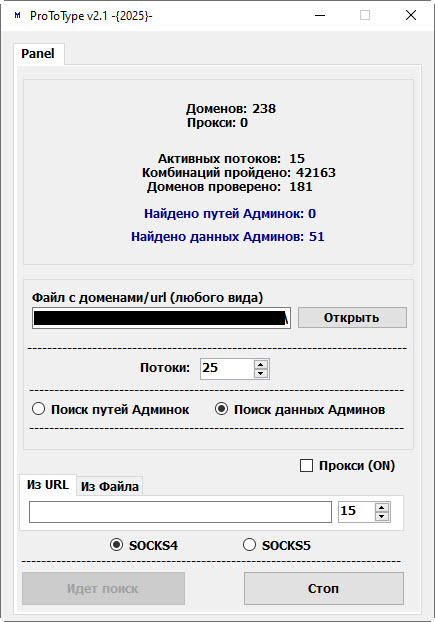Close the ProToType window
The width and height of the screenshot is (435, 622).
[x=411, y=15]
